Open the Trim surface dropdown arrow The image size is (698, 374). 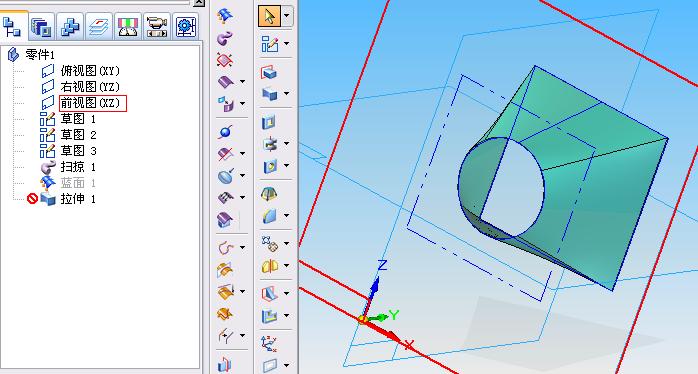[242, 154]
